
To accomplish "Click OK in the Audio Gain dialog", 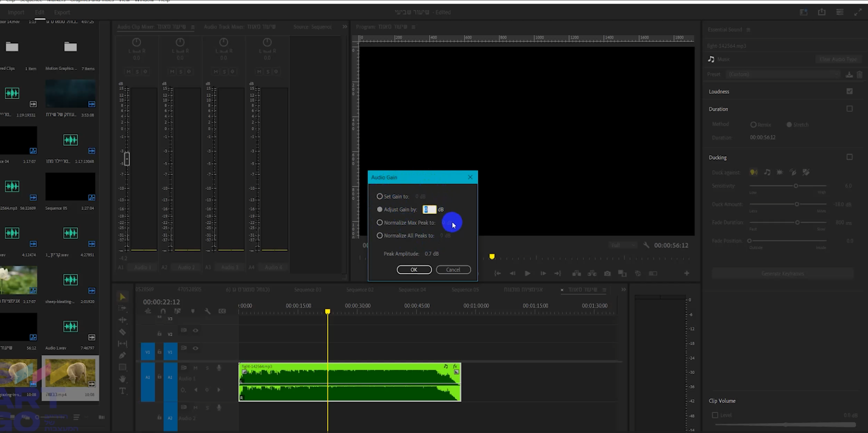I will click(414, 270).
